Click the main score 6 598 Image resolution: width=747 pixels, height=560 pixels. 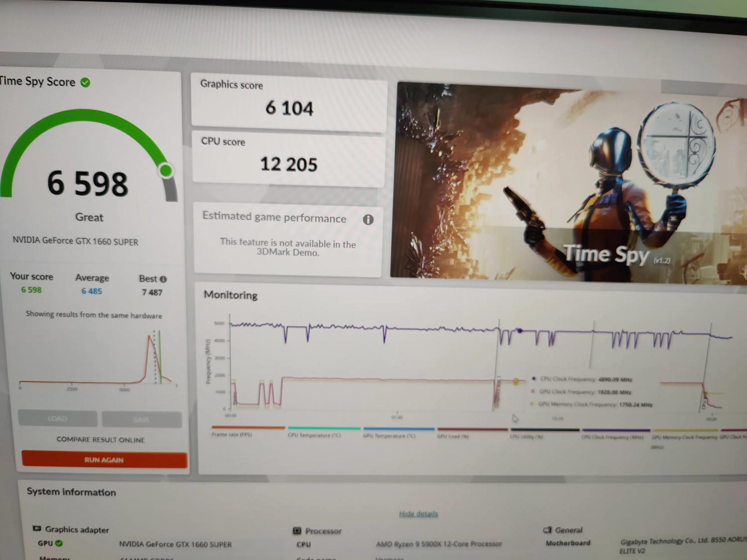[88, 183]
